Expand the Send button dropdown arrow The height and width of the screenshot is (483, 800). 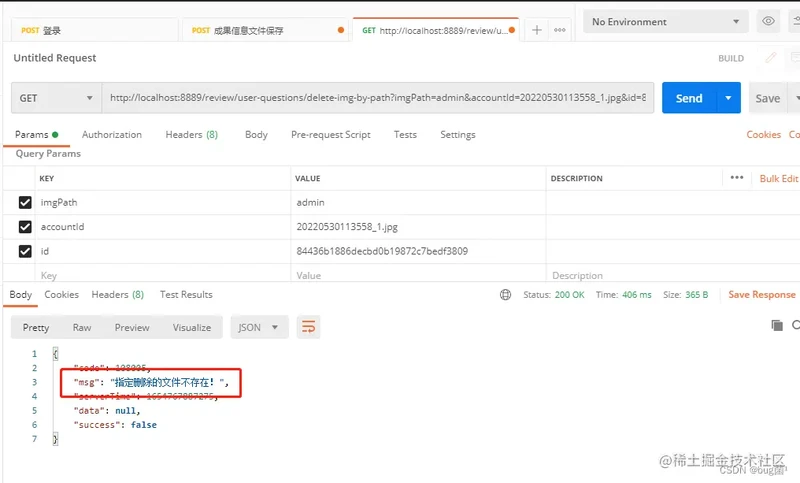pos(728,98)
